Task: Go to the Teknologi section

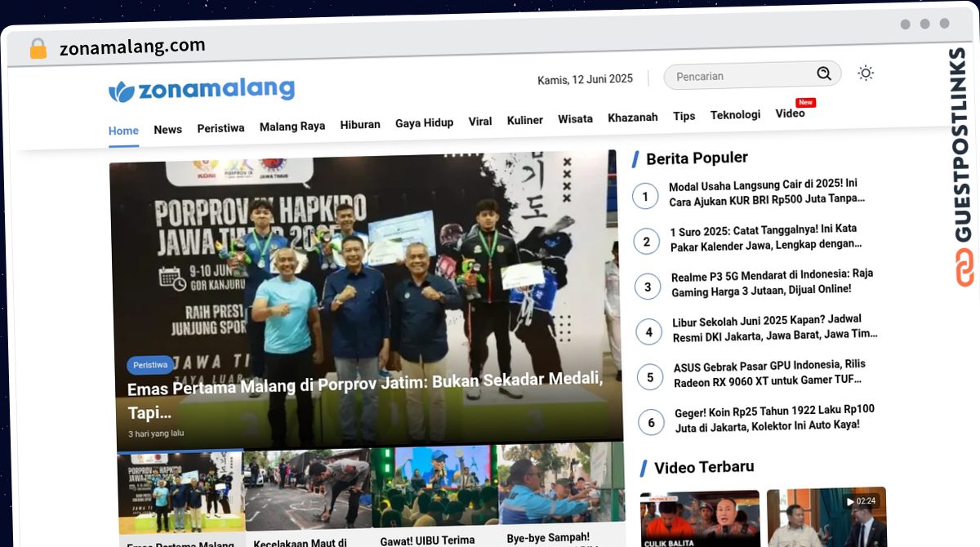Action: (735, 115)
